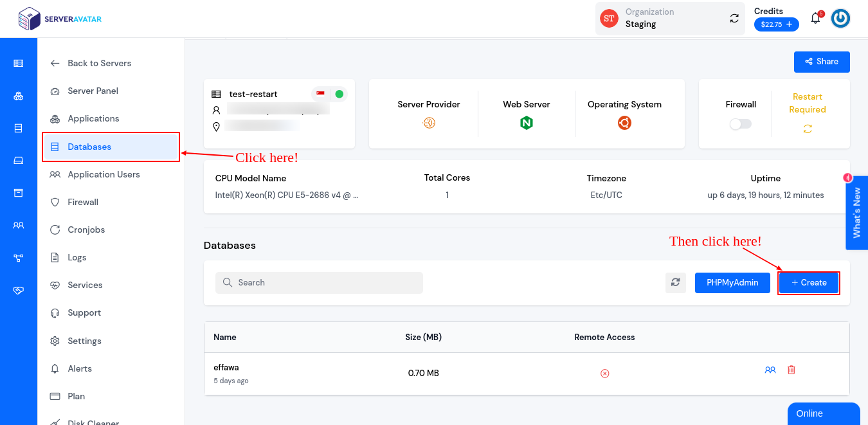Click green server status indicator
Viewport: 868px width, 425px height.
(339, 94)
